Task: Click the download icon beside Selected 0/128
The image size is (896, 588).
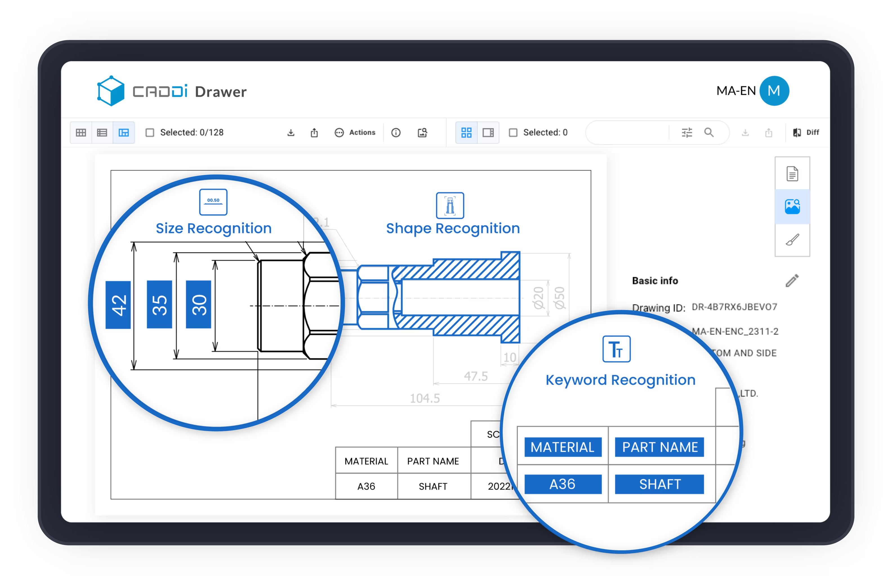Action: (291, 133)
